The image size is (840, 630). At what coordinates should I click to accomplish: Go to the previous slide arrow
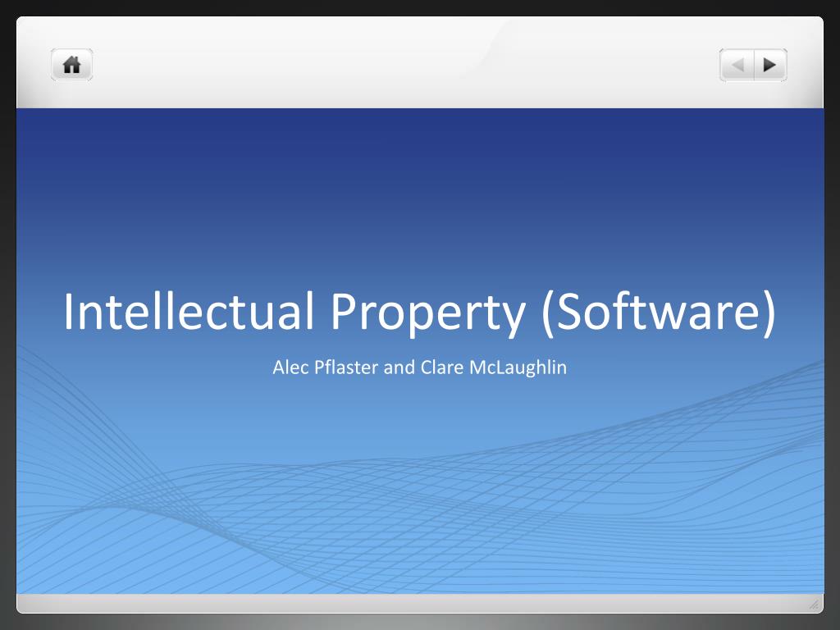click(737, 65)
